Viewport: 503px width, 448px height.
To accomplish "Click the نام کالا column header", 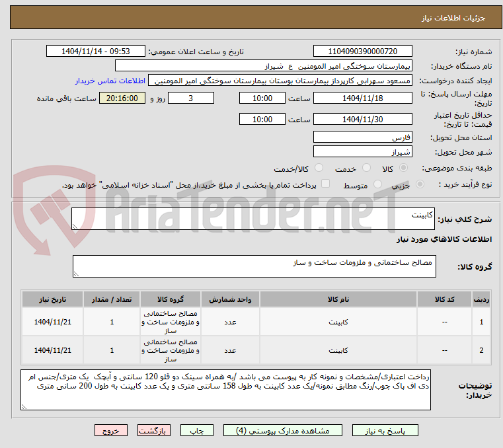I will (338, 299).
